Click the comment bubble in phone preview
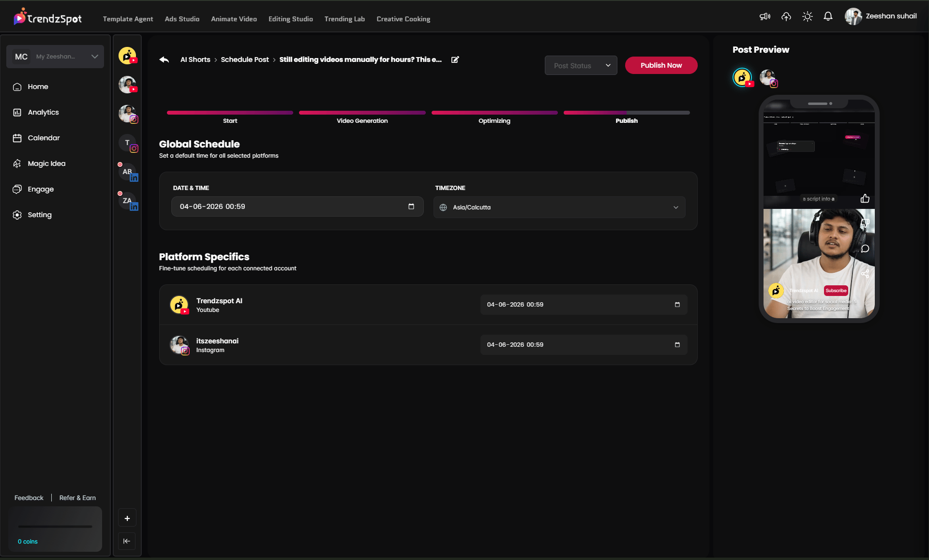 [x=865, y=249]
